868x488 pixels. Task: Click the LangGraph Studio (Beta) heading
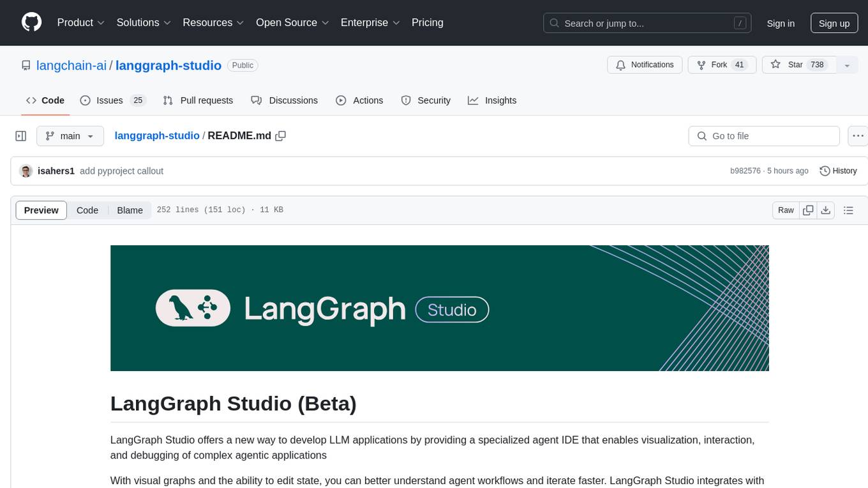234,404
